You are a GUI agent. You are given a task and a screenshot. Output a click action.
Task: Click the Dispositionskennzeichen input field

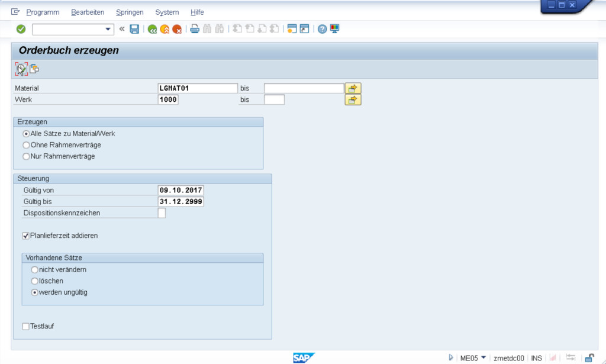(162, 213)
